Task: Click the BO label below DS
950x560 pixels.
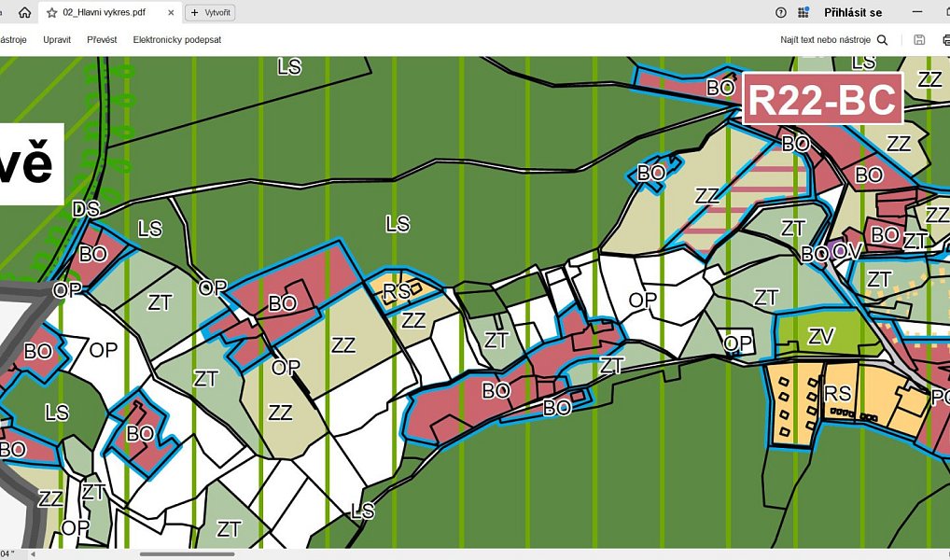Action: click(x=92, y=254)
